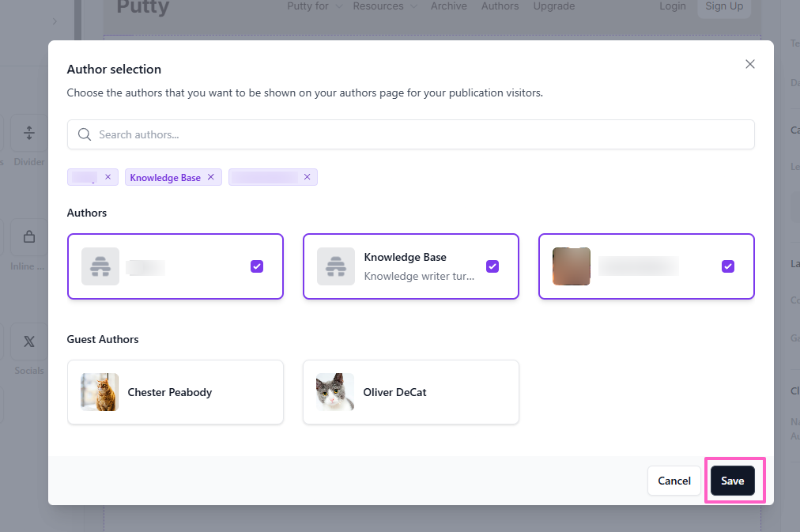This screenshot has height=532, width=800.
Task: Open the Archive menu item
Action: tap(449, 6)
